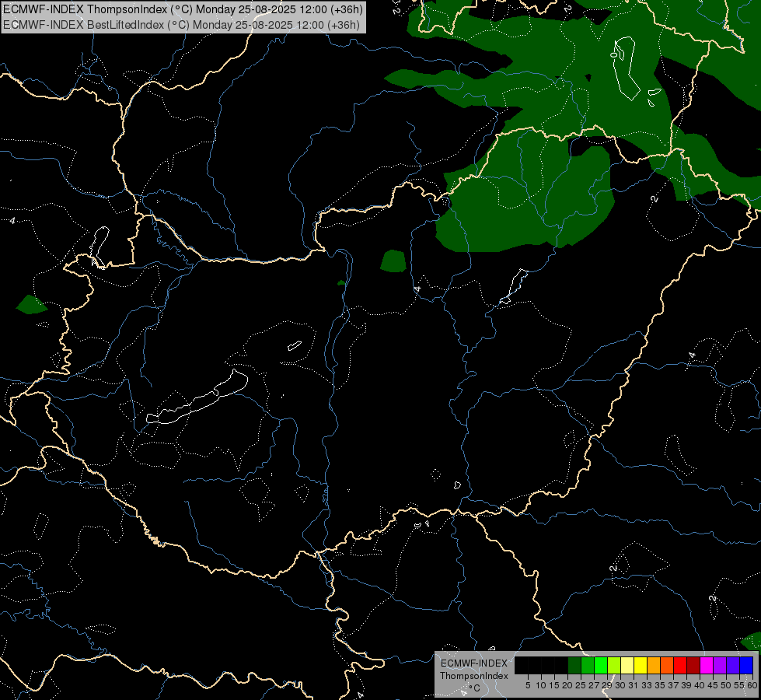
Task: Click legend scale value '27'
Action: tap(594, 685)
